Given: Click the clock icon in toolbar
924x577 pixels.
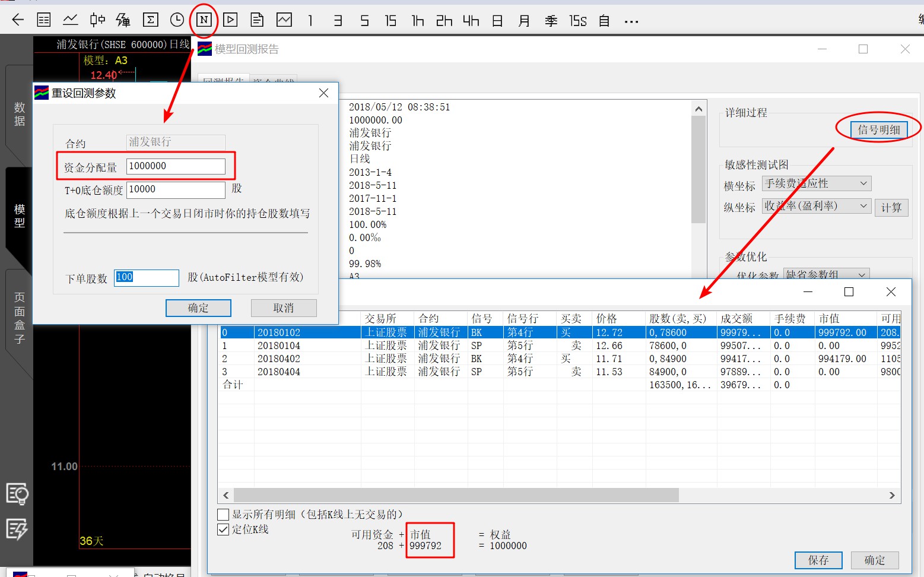Looking at the screenshot, I should pyautogui.click(x=177, y=20).
